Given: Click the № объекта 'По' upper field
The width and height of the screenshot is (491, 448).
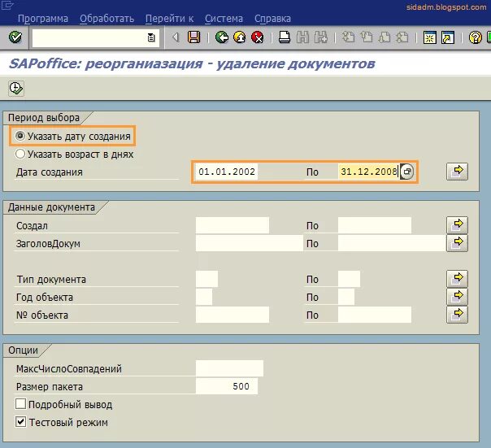Looking at the screenshot, I should pos(375,315).
